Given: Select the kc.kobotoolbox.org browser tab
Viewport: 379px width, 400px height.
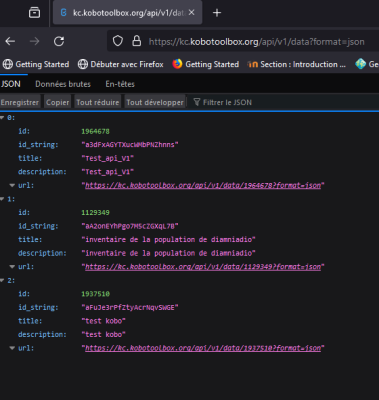Looking at the screenshot, I should pos(128,13).
